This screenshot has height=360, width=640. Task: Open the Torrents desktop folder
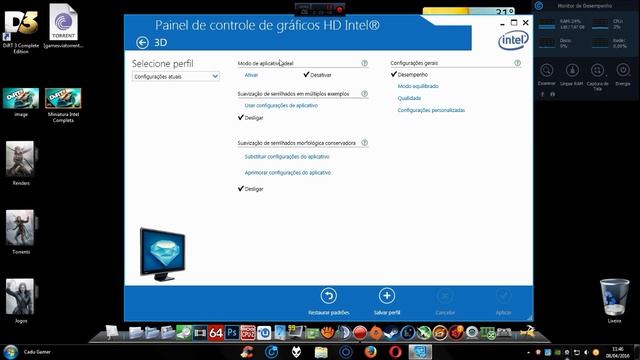point(21,232)
